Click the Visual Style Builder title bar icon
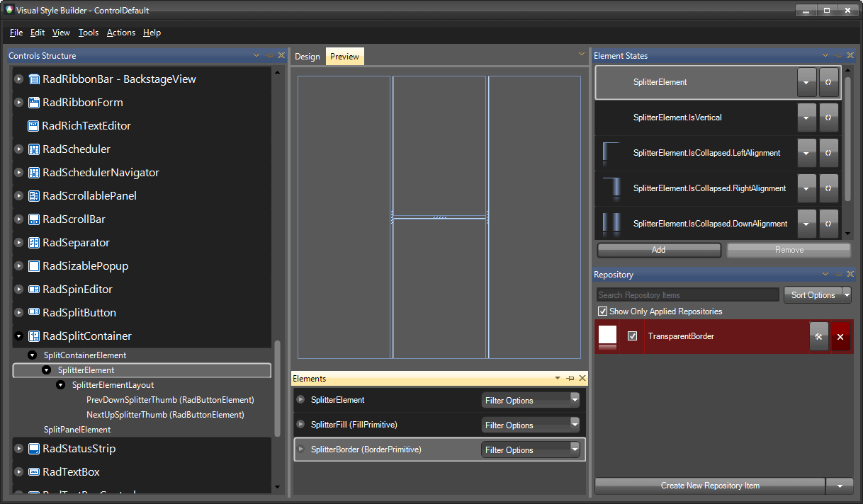 (x=8, y=10)
